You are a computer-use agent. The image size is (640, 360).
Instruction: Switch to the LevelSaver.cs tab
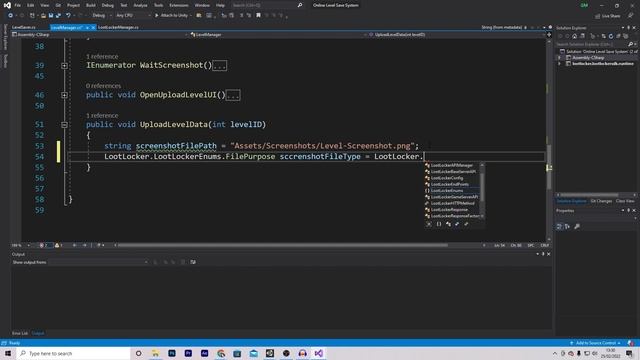(x=24, y=27)
